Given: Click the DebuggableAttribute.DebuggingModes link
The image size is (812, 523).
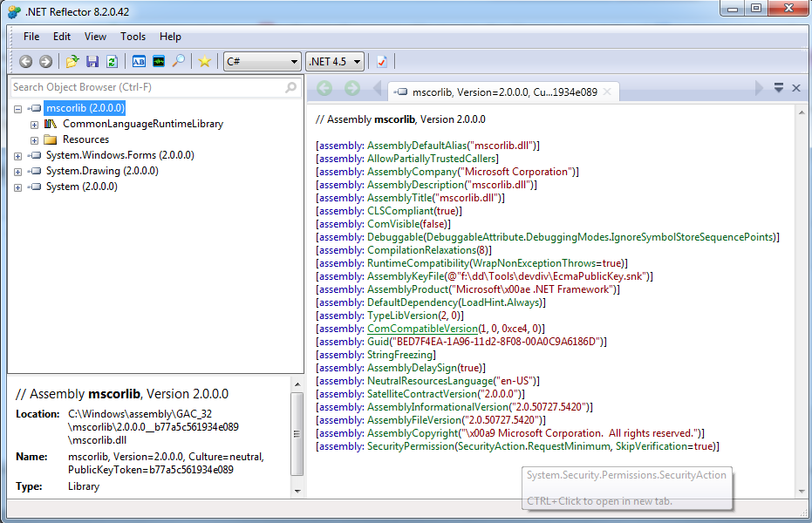Looking at the screenshot, I should (x=519, y=237).
